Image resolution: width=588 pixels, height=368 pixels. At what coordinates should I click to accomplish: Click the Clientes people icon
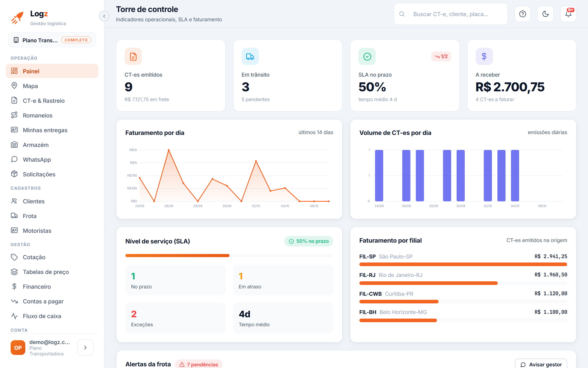pyautogui.click(x=14, y=201)
